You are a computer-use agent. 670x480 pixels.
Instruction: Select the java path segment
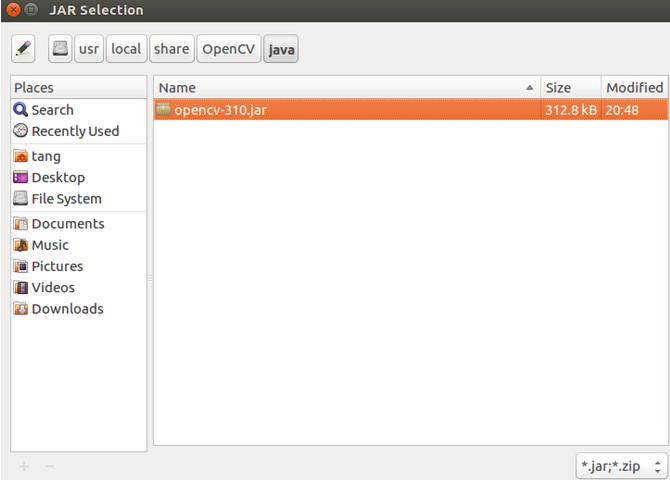point(281,49)
